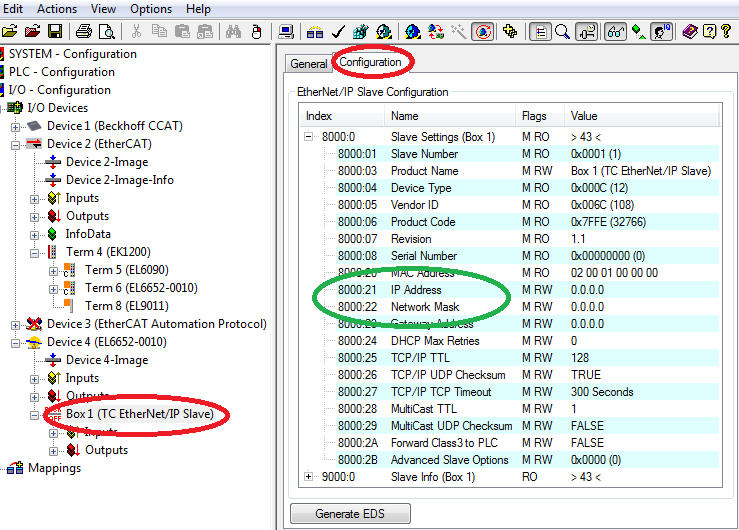Expand the InfoData node
The image size is (739, 530).
tap(34, 235)
